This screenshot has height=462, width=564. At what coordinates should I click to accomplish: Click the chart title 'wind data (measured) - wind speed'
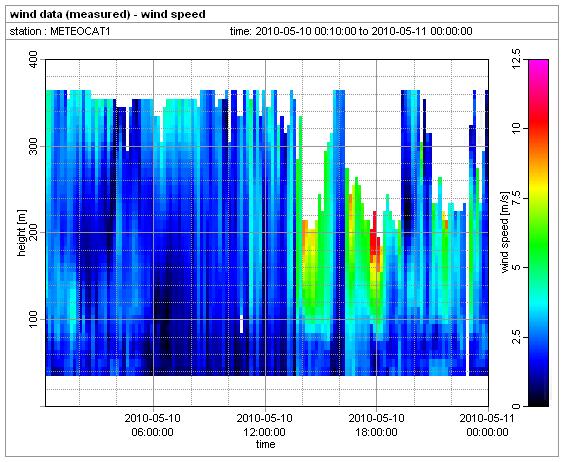point(108,14)
